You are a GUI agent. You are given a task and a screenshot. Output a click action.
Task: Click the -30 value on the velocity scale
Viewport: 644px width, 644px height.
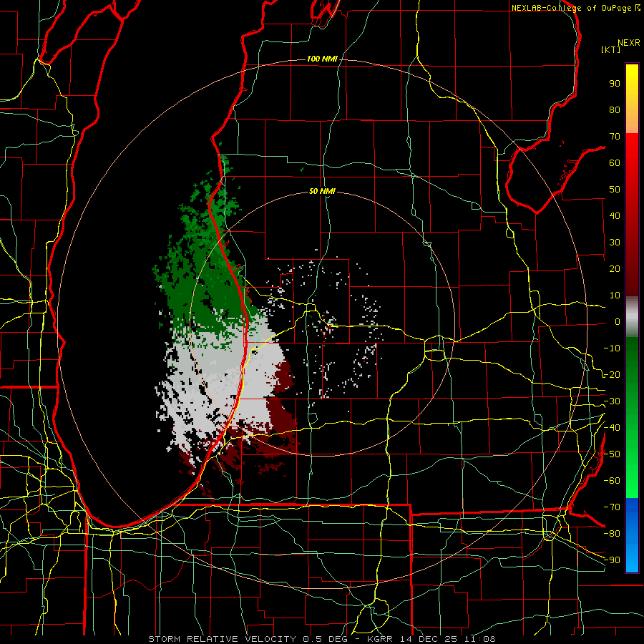point(612,401)
